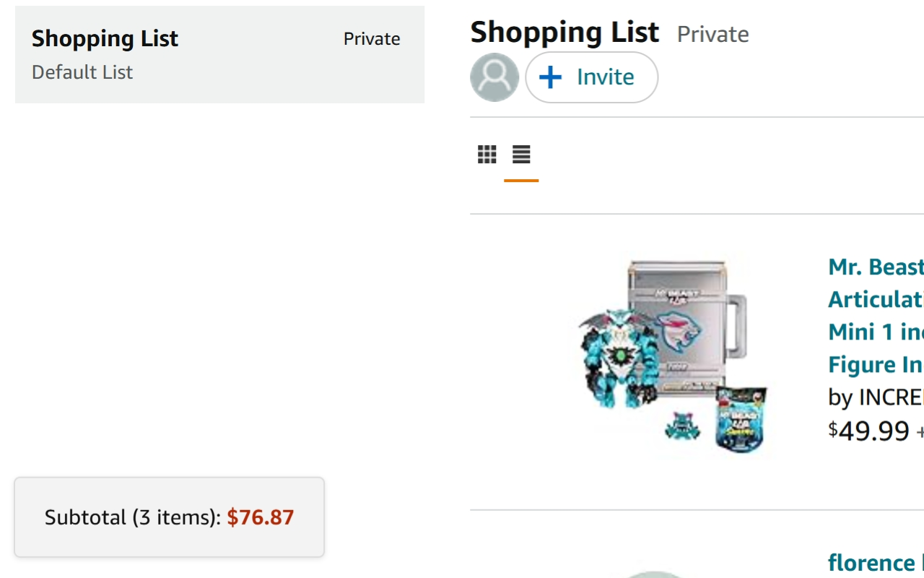Image resolution: width=924 pixels, height=578 pixels.
Task: Click the gray profile avatar icon
Action: point(494,77)
